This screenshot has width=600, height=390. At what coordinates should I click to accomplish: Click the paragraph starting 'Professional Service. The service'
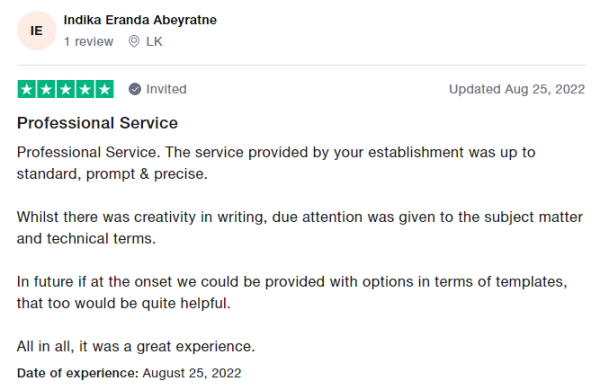pyautogui.click(x=276, y=163)
